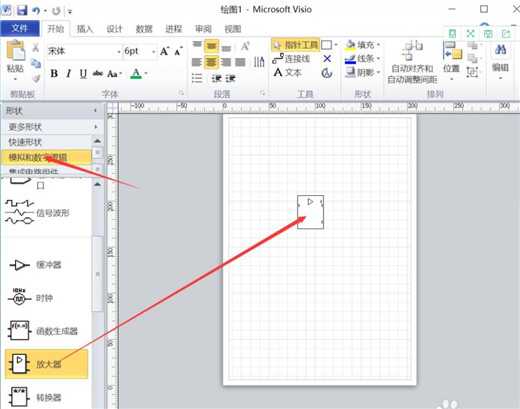Toggle strikethrough formatting
The image size is (520, 409).
98,73
